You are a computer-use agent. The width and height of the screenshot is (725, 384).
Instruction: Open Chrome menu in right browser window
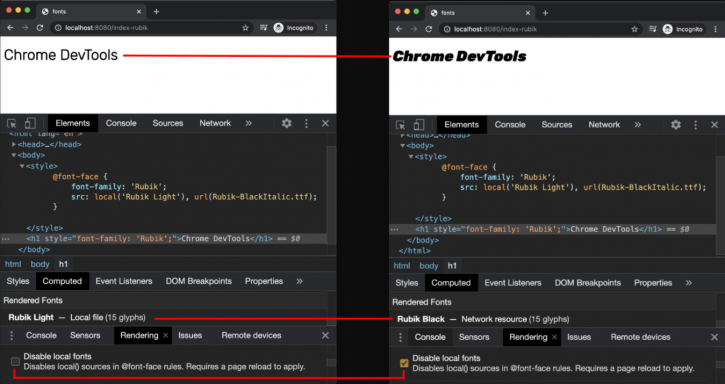pos(715,29)
